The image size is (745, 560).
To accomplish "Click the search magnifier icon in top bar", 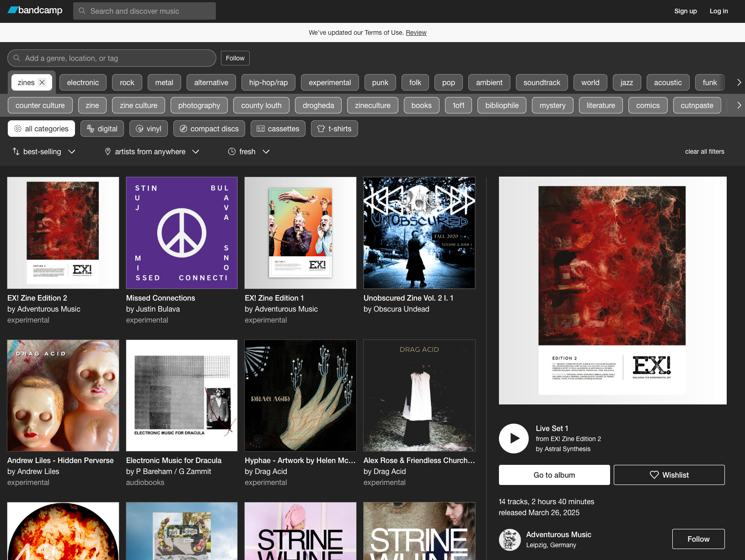I will [x=82, y=11].
